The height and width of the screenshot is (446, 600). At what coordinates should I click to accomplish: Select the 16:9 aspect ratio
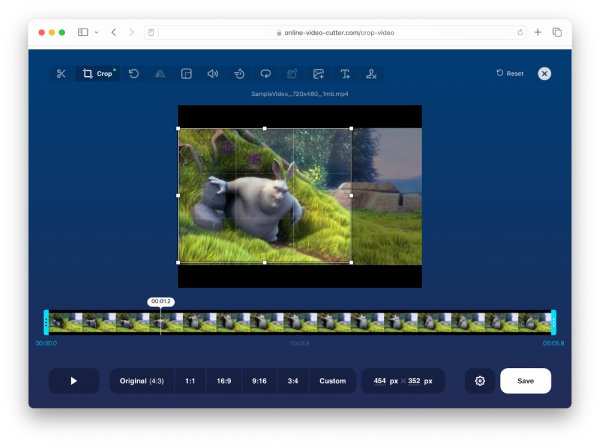tap(225, 381)
